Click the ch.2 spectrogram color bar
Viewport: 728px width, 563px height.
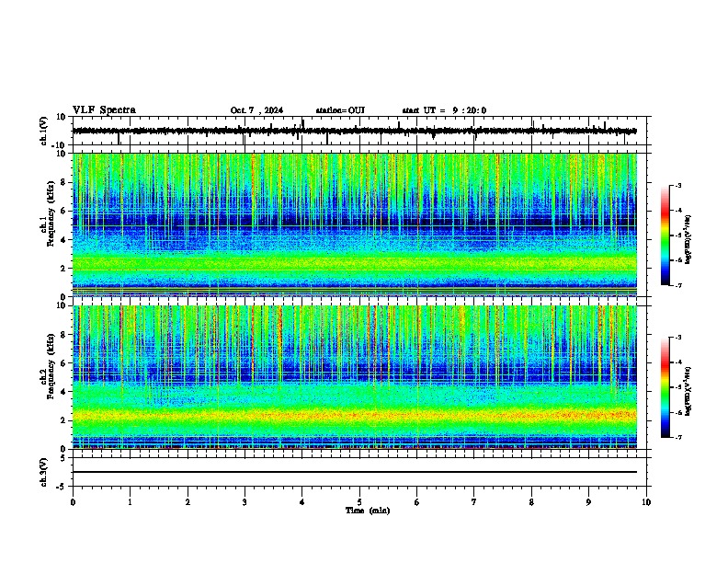pyautogui.click(x=665, y=387)
